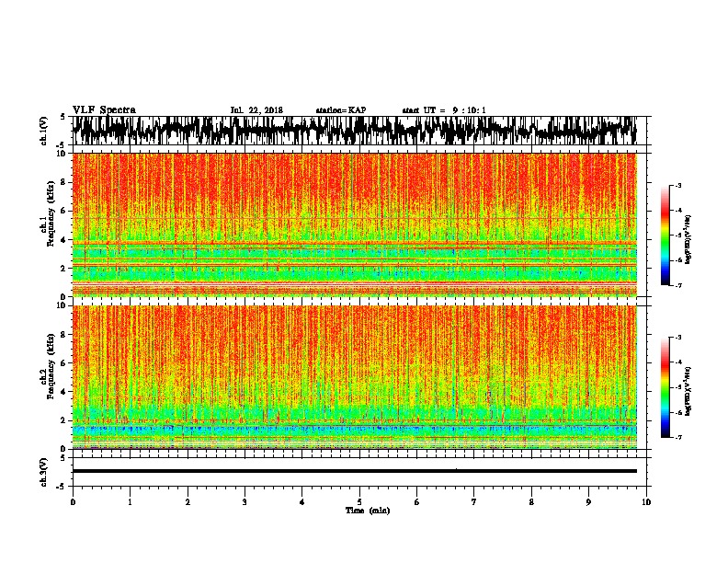Click the "8" kHz tick on ch.2 spectrogram axis
This screenshot has height=563, width=728.
click(64, 335)
